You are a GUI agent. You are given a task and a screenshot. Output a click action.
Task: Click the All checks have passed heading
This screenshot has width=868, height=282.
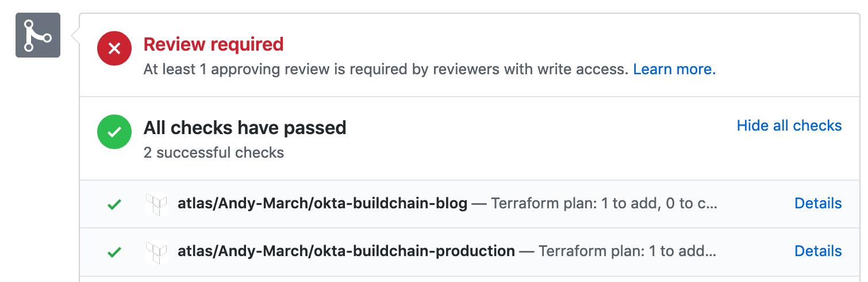click(245, 127)
